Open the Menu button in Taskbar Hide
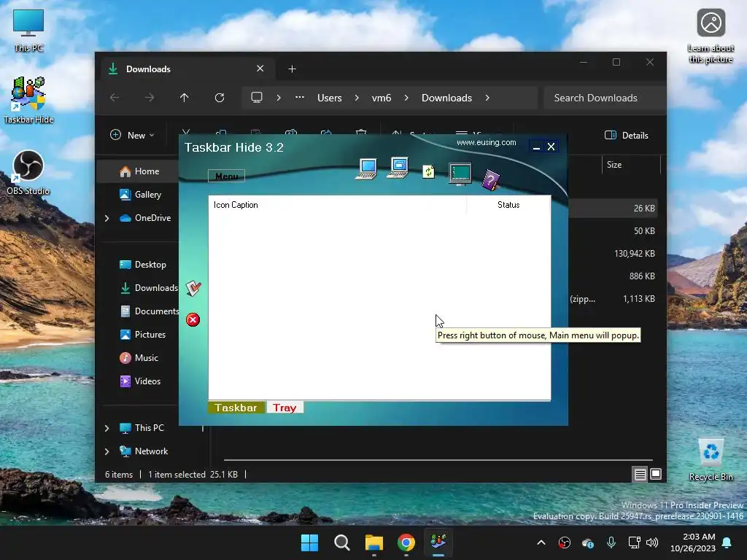 point(226,176)
